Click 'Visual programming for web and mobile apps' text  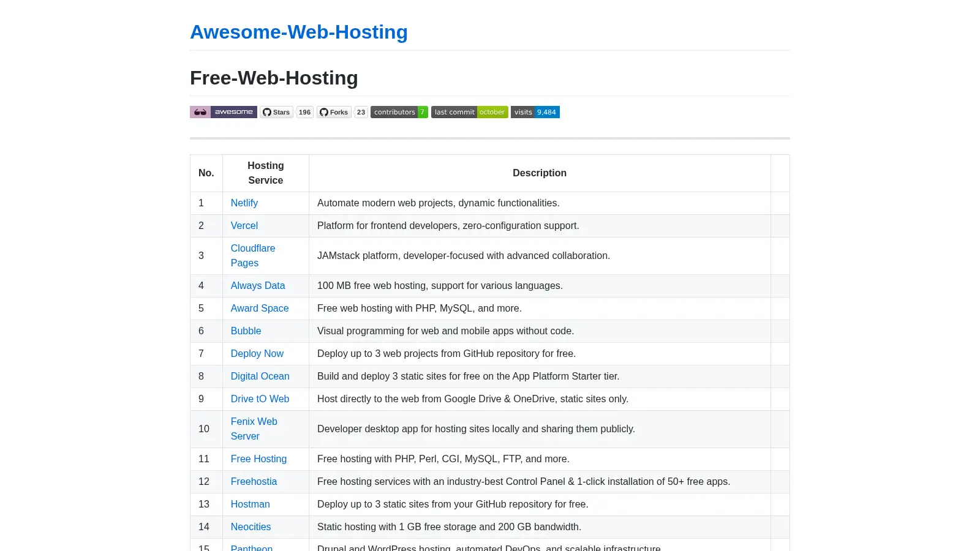click(446, 331)
